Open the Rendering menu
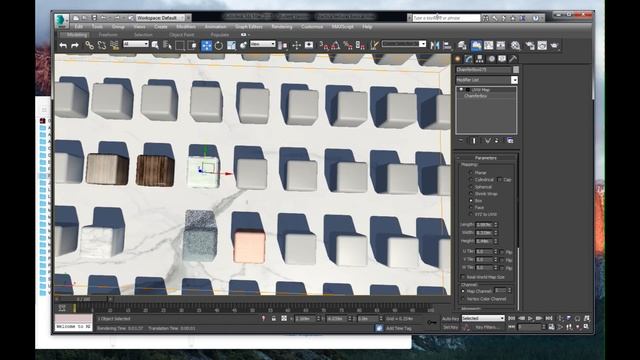Screen dimensions: 640x360 tap(282, 27)
